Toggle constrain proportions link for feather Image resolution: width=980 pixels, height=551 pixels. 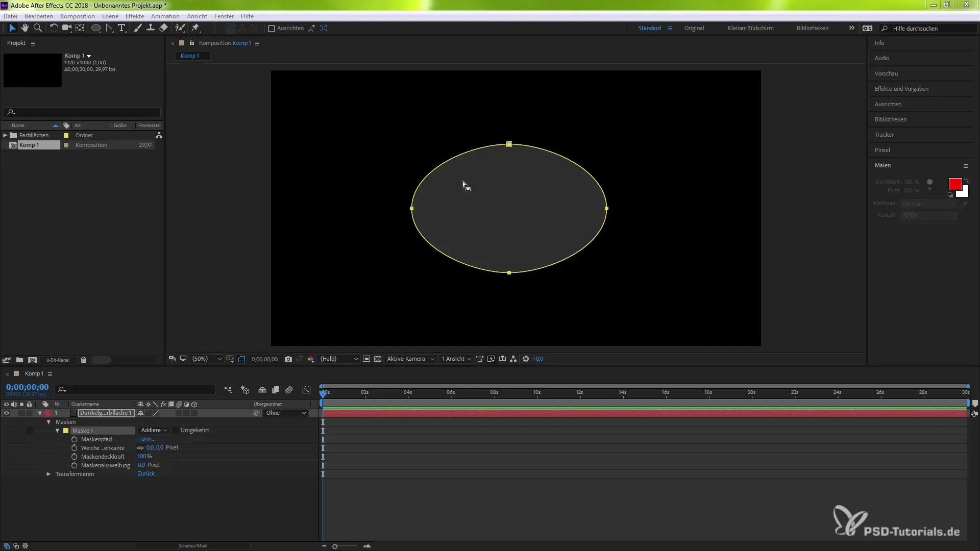[140, 448]
